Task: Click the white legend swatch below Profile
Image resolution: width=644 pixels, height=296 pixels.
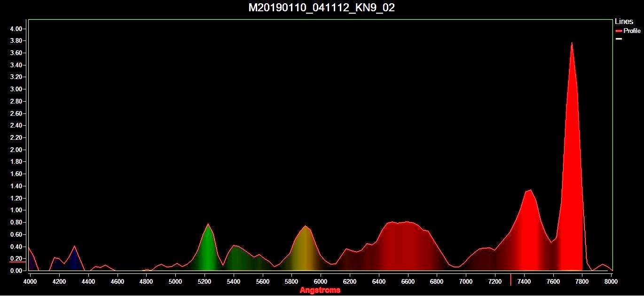Action: pos(619,39)
